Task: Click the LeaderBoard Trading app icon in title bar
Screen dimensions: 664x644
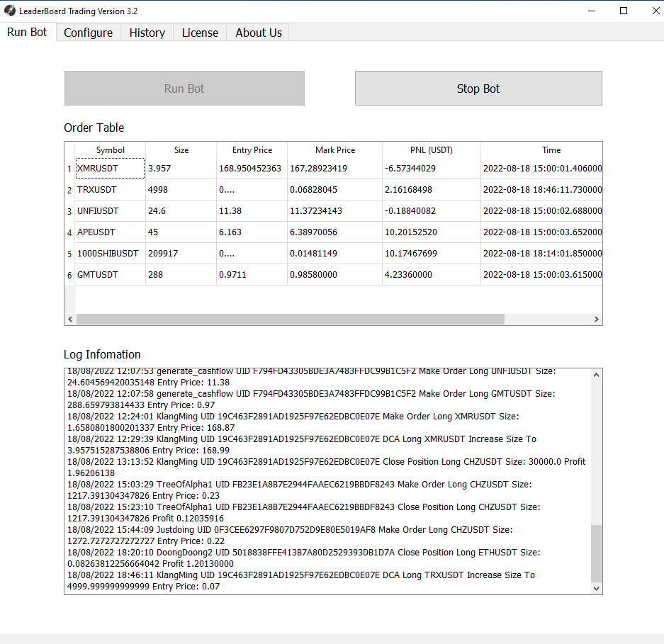Action: (x=10, y=11)
